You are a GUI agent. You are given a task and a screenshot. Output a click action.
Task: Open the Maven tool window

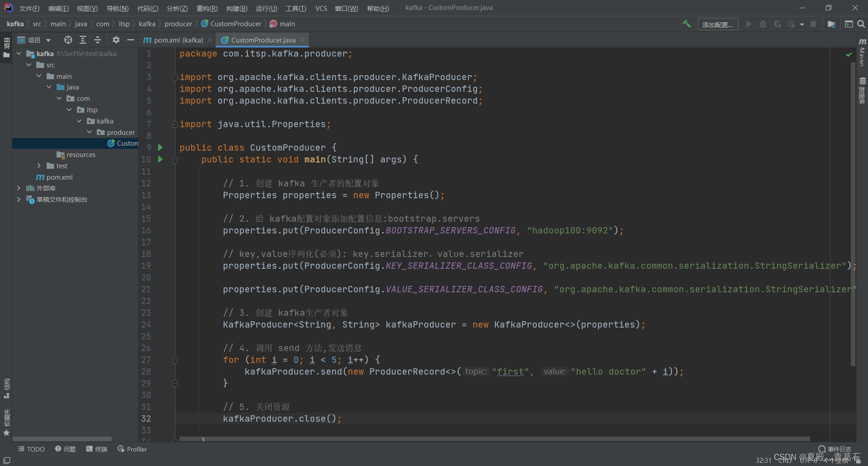point(862,52)
